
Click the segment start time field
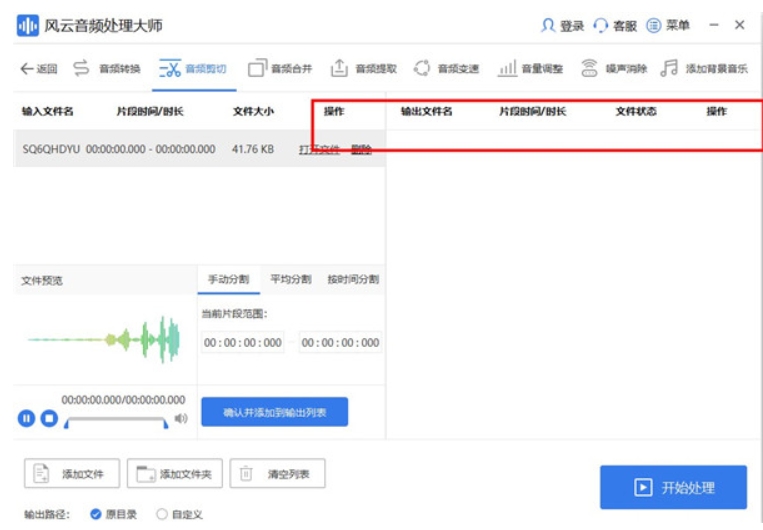243,343
